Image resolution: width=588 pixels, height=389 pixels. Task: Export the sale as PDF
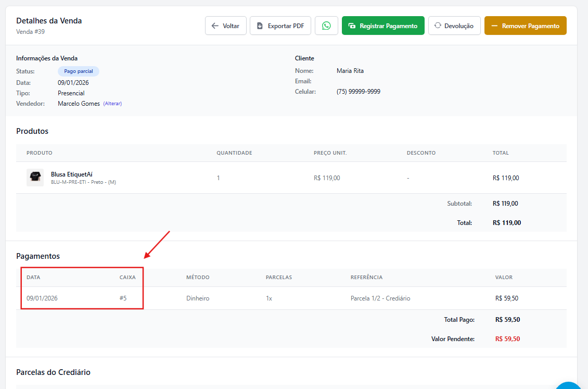pos(280,26)
